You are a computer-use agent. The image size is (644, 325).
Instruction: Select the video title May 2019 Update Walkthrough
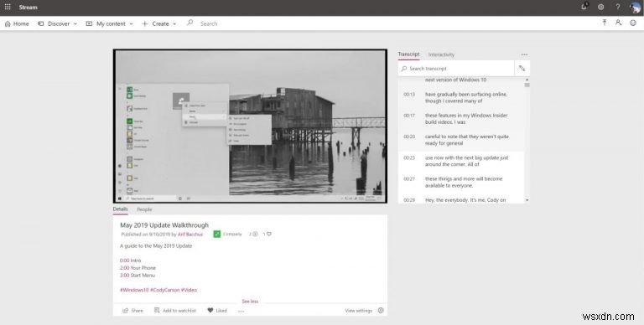click(x=164, y=224)
